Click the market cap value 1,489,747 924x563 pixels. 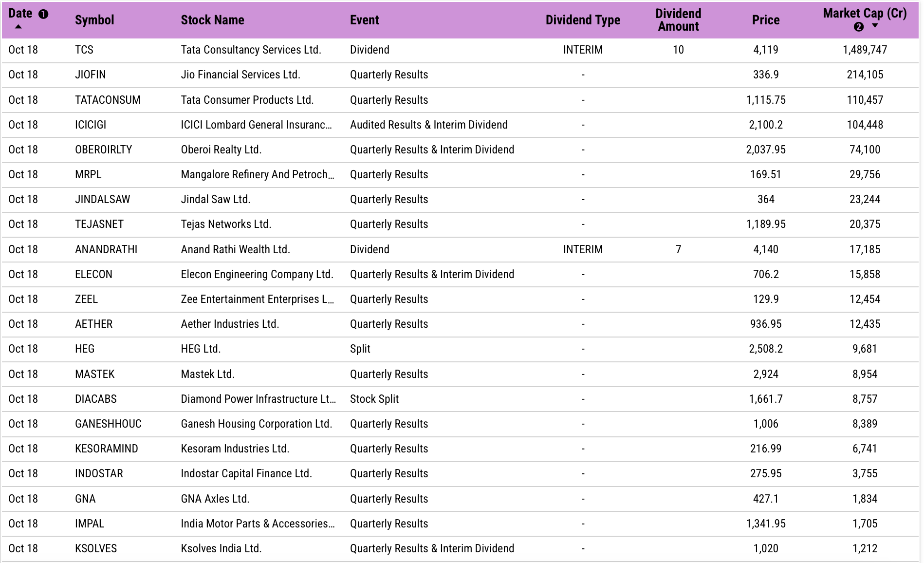(x=865, y=50)
